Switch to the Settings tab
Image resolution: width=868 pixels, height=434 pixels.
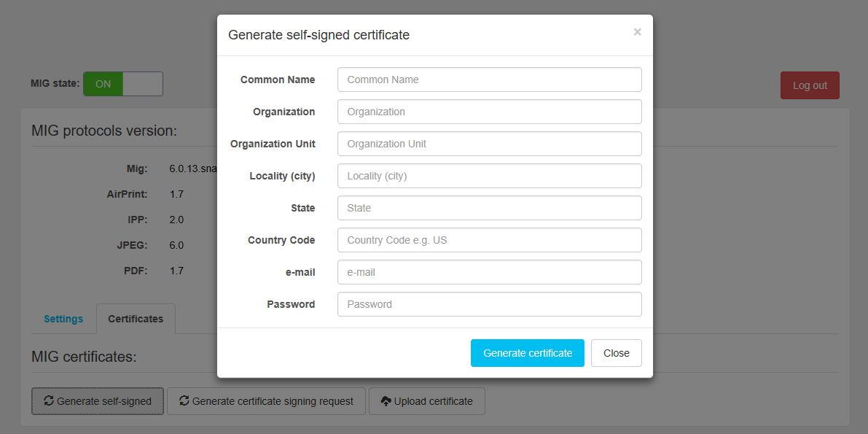pyautogui.click(x=63, y=319)
